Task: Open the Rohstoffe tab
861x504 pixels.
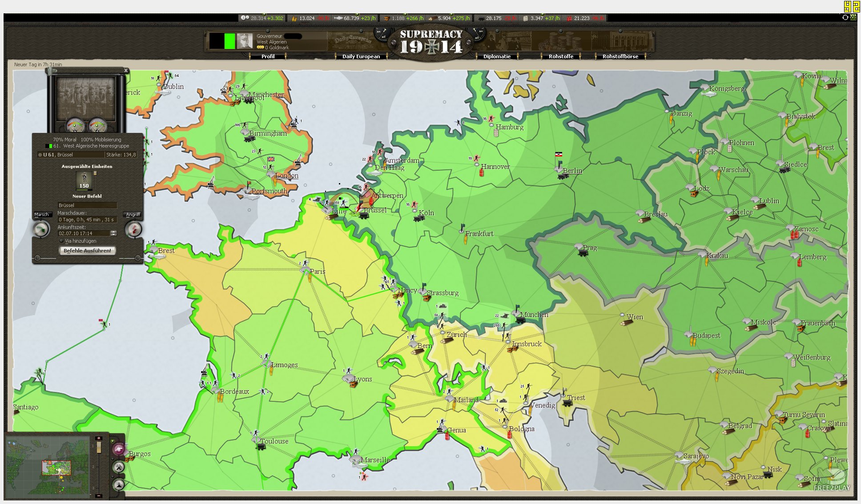Action: pos(561,56)
